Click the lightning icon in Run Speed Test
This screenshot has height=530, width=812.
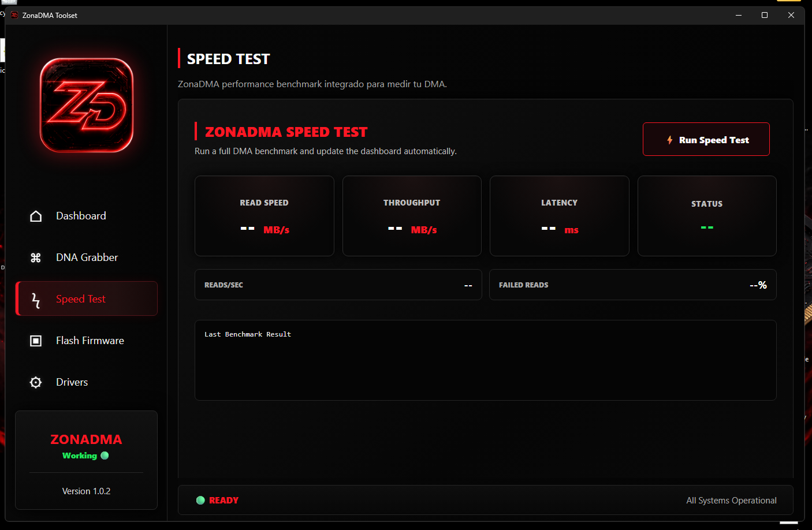point(670,140)
